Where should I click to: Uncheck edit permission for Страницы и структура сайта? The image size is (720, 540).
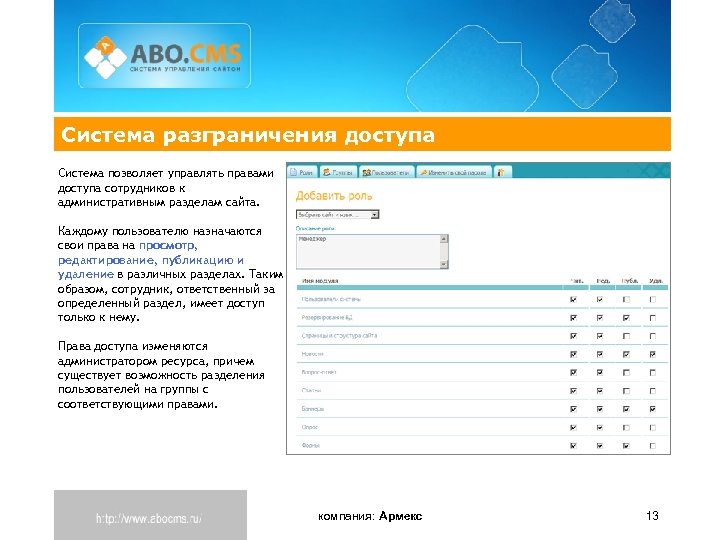pos(600,336)
